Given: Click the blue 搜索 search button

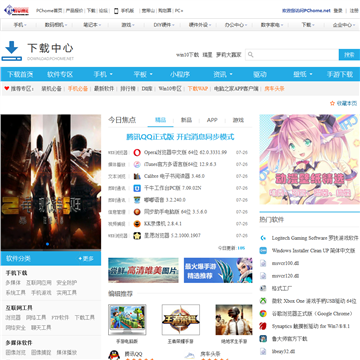Looking at the screenshot, I should click(349, 55).
